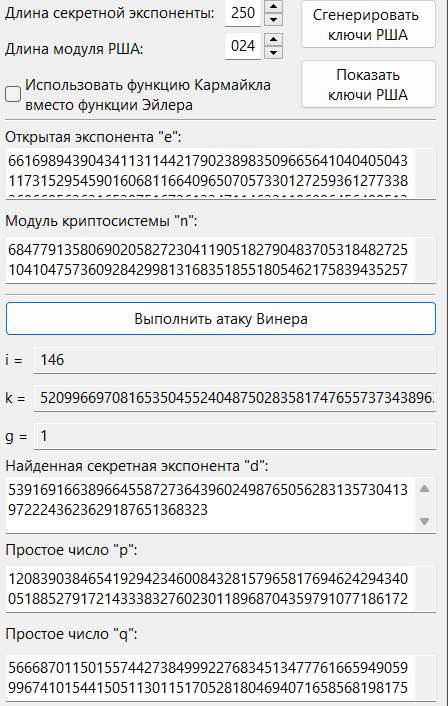Screen dimensions: 448x706
Task: Click the i = 146 field
Action: tap(235, 360)
